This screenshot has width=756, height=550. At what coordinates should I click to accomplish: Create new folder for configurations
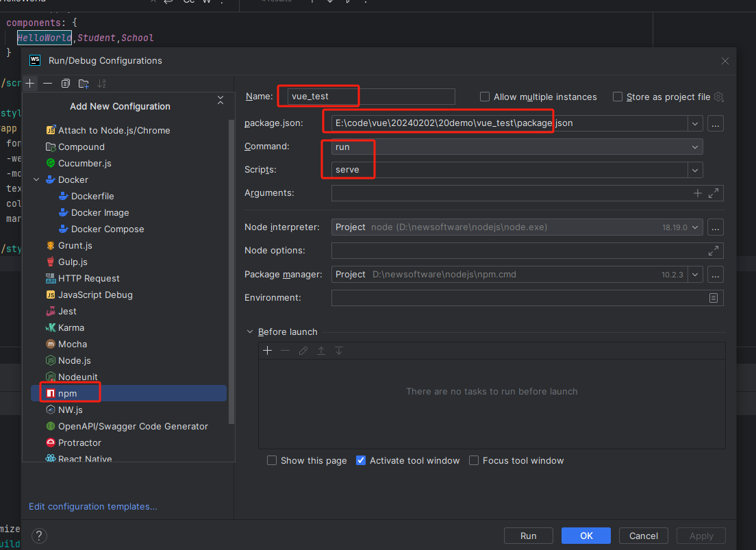(x=84, y=84)
